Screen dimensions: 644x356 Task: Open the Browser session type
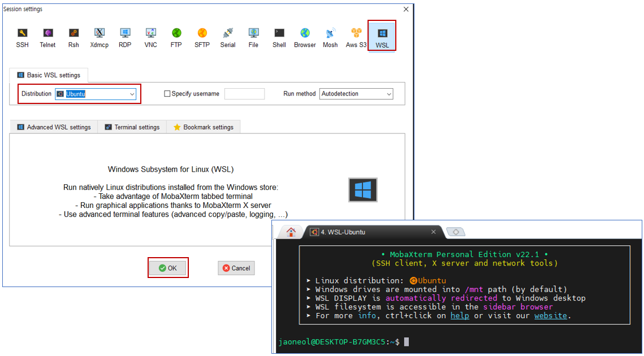pyautogui.click(x=305, y=38)
